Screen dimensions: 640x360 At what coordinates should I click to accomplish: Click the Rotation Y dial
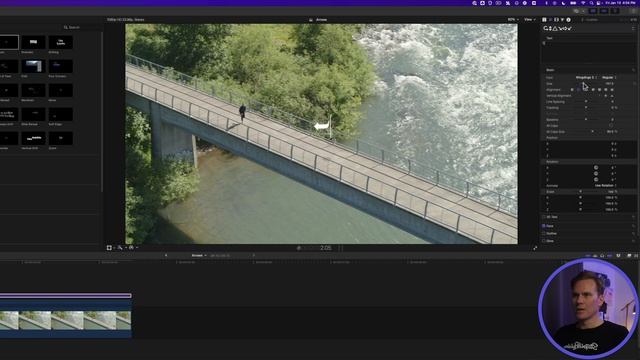[x=596, y=173]
